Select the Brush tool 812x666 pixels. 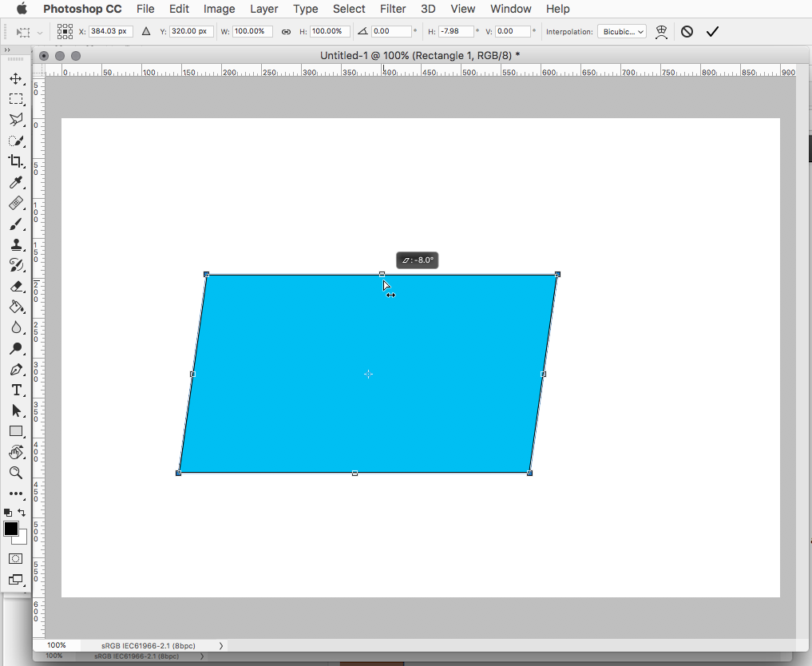pyautogui.click(x=15, y=224)
